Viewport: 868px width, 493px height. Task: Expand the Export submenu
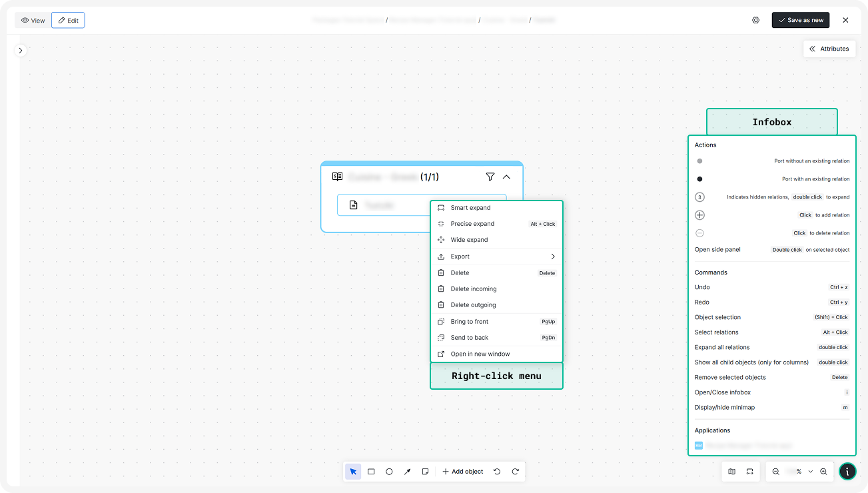496,256
